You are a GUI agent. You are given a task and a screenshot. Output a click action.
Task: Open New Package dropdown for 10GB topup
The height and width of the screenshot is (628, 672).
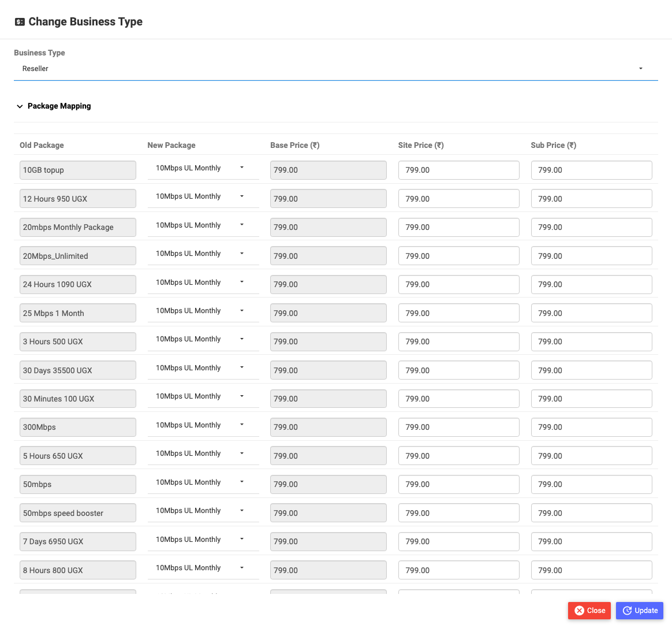[x=203, y=168]
